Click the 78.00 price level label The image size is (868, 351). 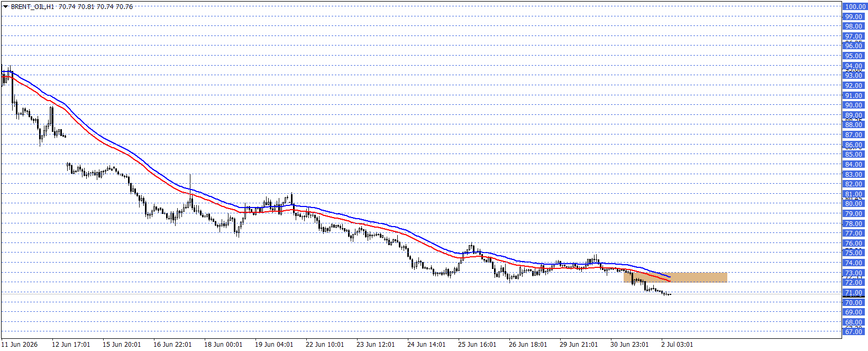853,224
